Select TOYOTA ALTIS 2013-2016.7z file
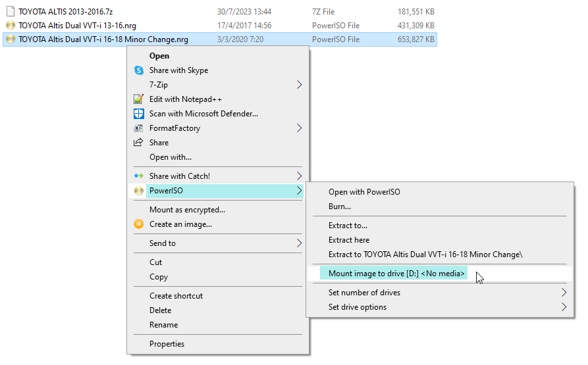This screenshot has width=588, height=365. (x=65, y=12)
